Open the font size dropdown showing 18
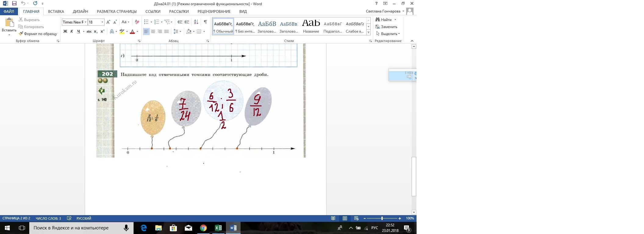 [x=102, y=22]
